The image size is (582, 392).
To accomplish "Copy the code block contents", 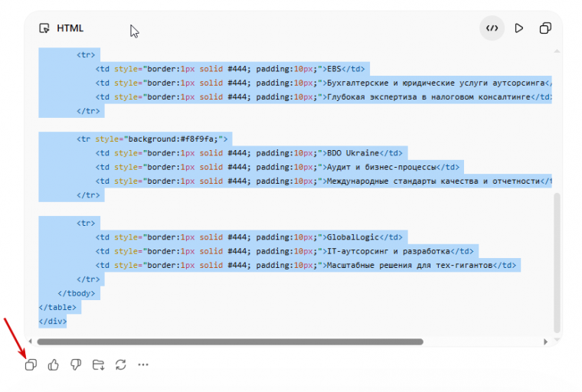I will tap(545, 28).
